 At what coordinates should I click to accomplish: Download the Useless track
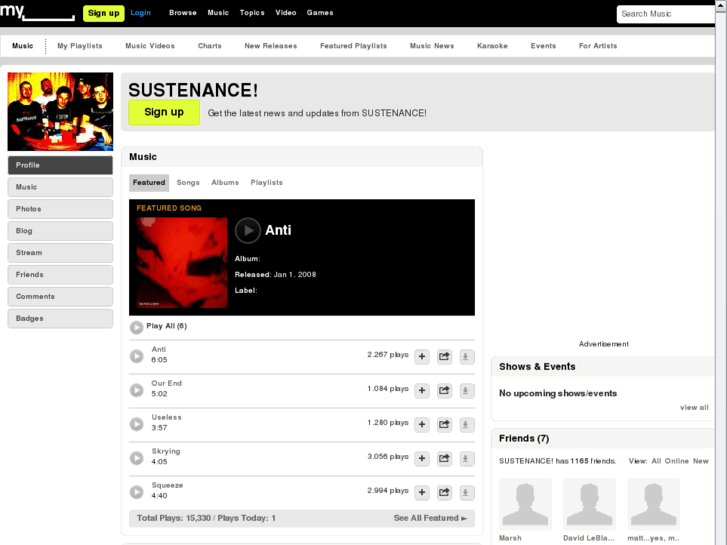(x=466, y=424)
